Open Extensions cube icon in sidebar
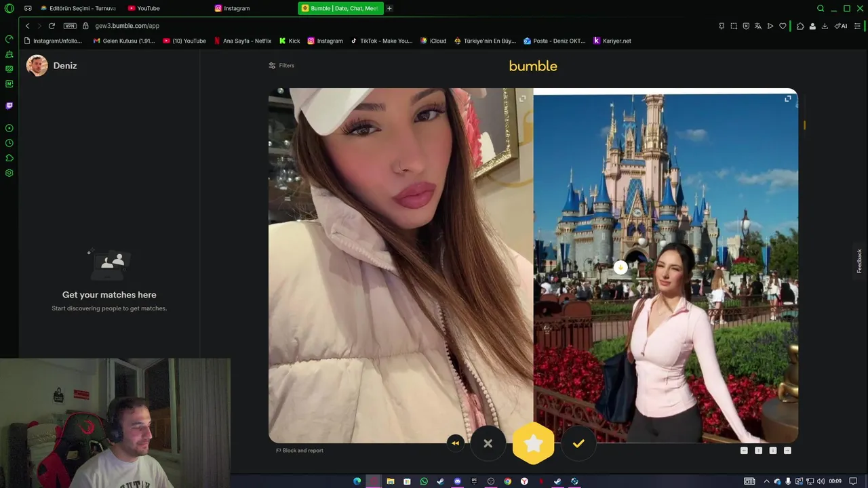This screenshot has width=868, height=488. pos(9,158)
